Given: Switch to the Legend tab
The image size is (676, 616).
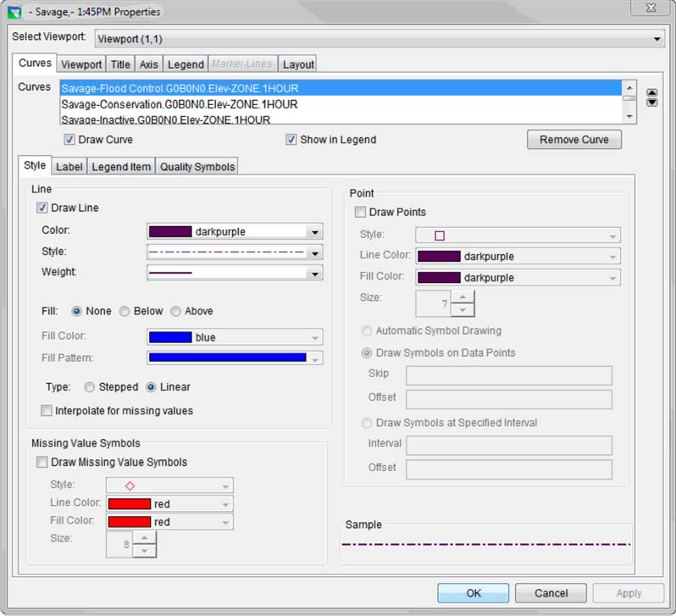Looking at the screenshot, I should 186,64.
